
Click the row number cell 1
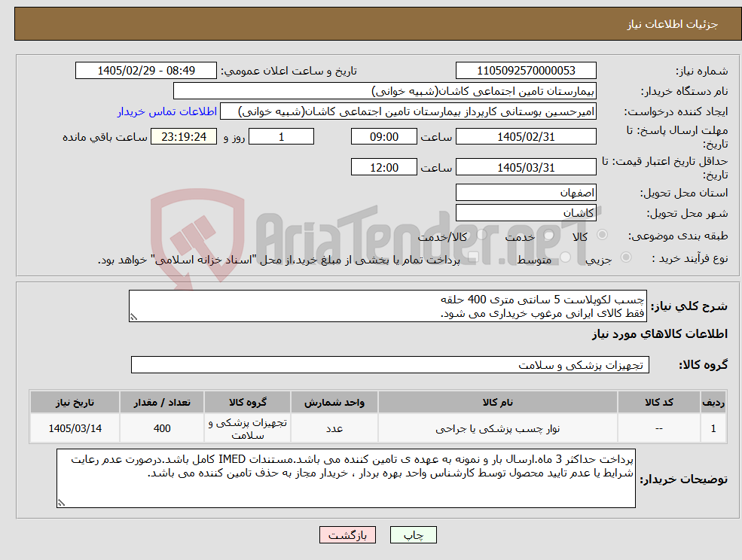713,428
